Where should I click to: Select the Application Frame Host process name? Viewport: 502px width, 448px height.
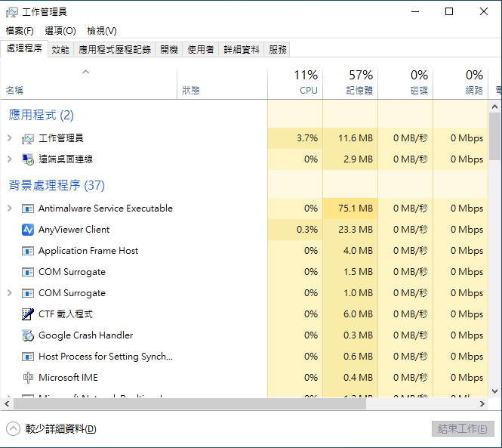(x=88, y=251)
